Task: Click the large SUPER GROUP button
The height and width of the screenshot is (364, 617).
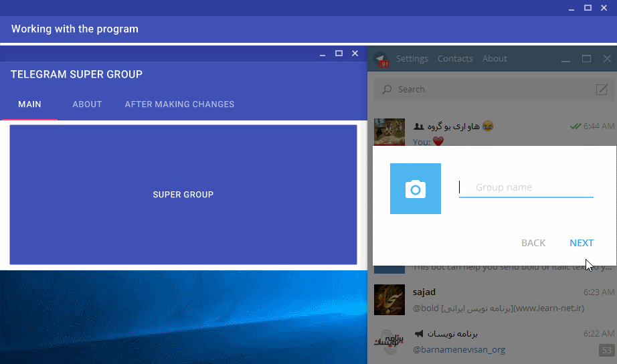Action: (183, 194)
